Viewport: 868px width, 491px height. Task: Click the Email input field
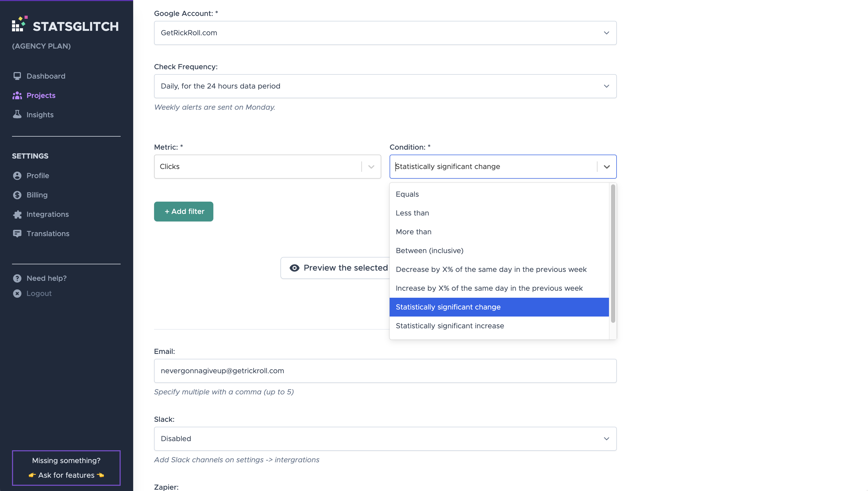[385, 371]
